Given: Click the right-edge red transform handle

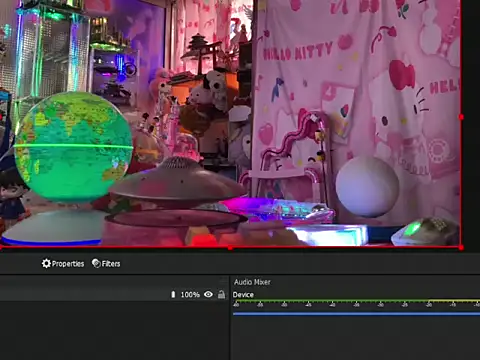Looking at the screenshot, I should click(x=461, y=117).
